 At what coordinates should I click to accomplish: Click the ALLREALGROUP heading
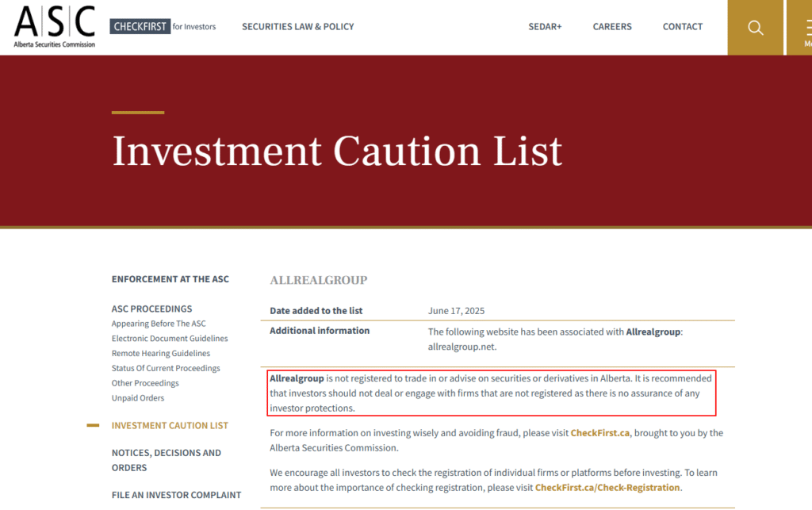319,280
